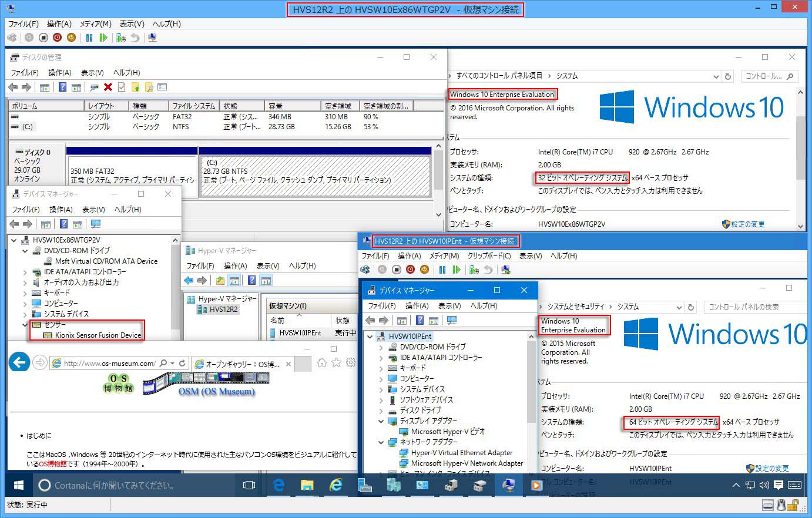The image size is (812, 518).
Task: Click Help icon in left Device Manager toolbar
Action: coord(63,224)
